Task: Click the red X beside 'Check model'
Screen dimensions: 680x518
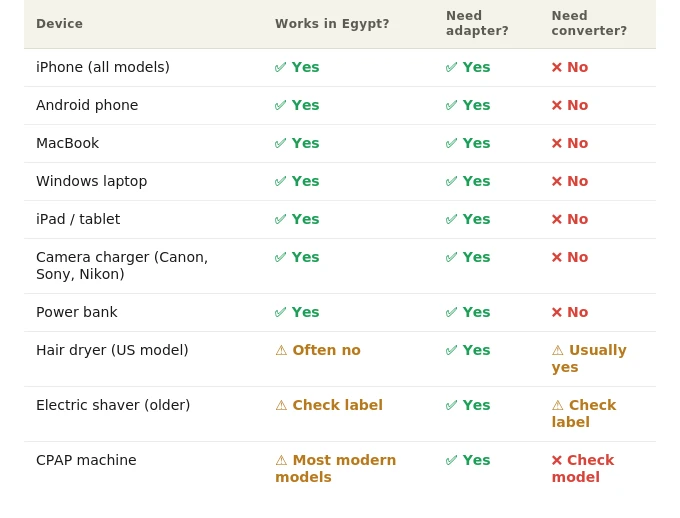Action: [557, 460]
